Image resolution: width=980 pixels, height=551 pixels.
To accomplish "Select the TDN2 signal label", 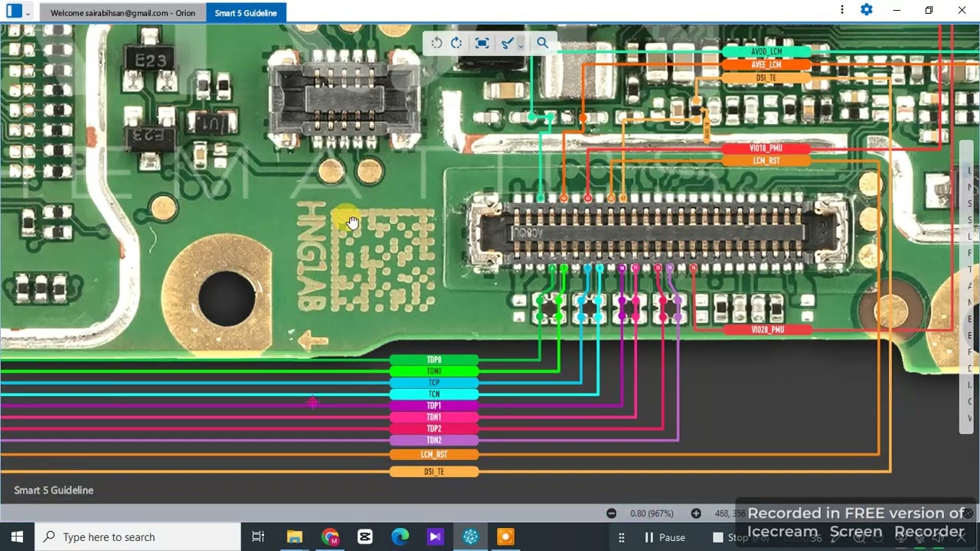I will click(x=434, y=440).
